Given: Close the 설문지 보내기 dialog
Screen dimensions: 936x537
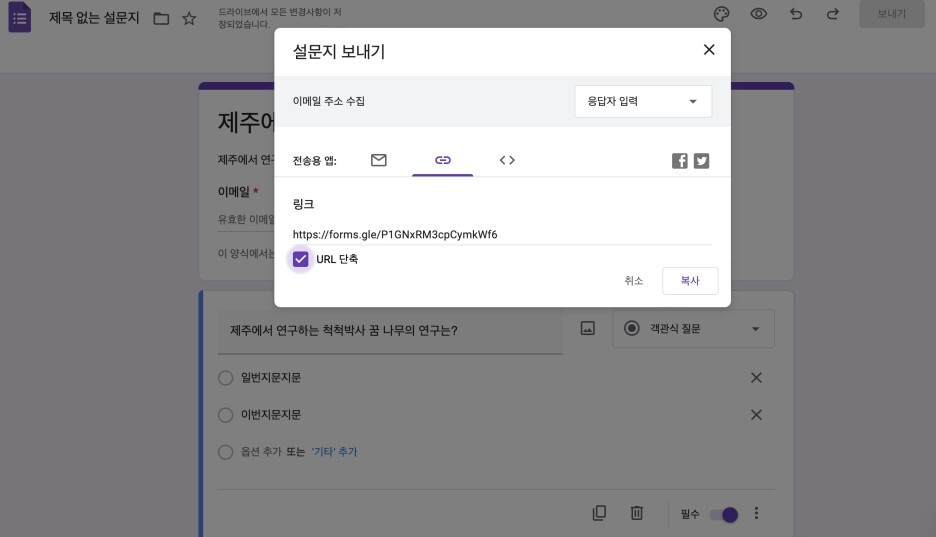Looking at the screenshot, I should point(709,50).
